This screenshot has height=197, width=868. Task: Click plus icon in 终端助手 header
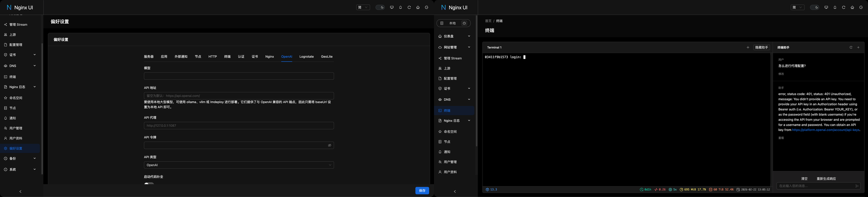tap(858, 48)
